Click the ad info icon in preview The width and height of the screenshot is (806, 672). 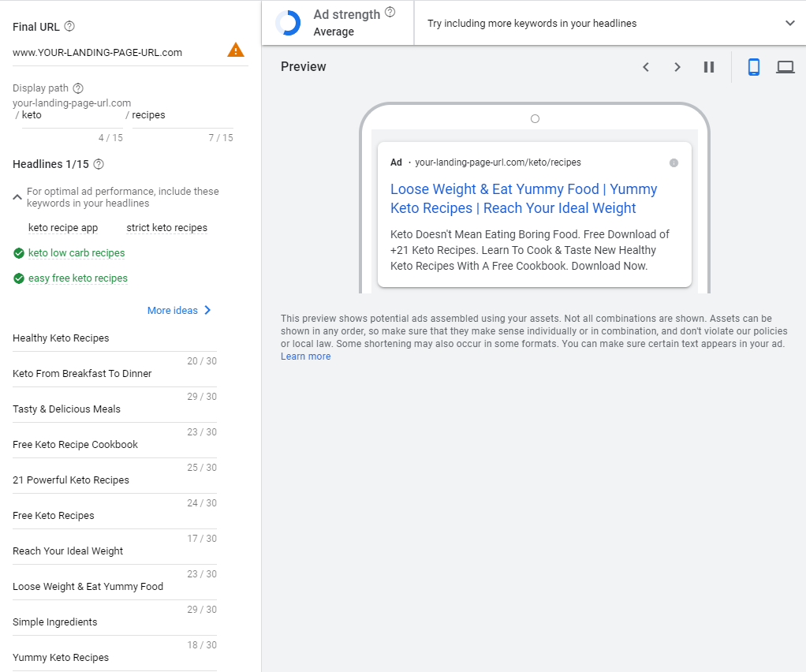point(674,162)
